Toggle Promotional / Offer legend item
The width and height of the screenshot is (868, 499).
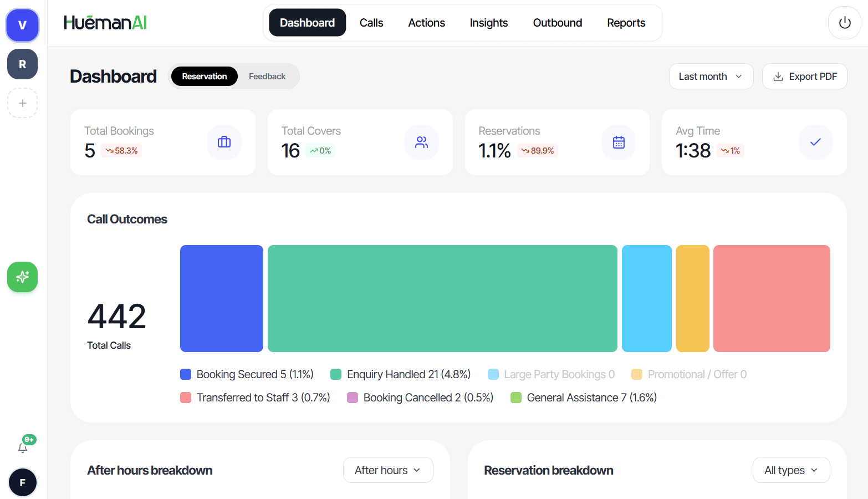(x=689, y=374)
